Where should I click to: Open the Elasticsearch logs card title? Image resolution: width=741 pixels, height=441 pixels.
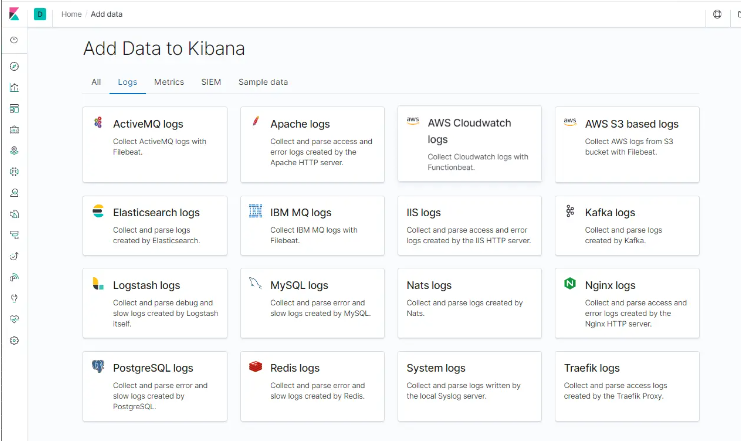[x=156, y=213]
